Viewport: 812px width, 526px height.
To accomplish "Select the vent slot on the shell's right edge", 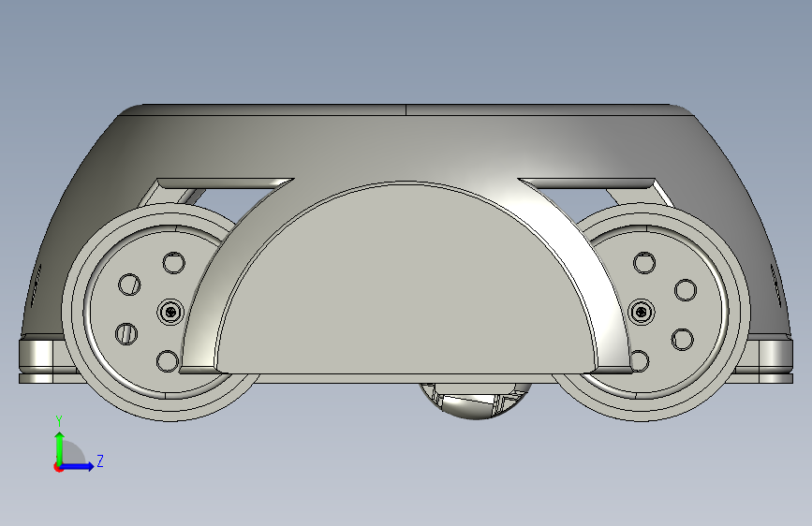I will tap(775, 285).
